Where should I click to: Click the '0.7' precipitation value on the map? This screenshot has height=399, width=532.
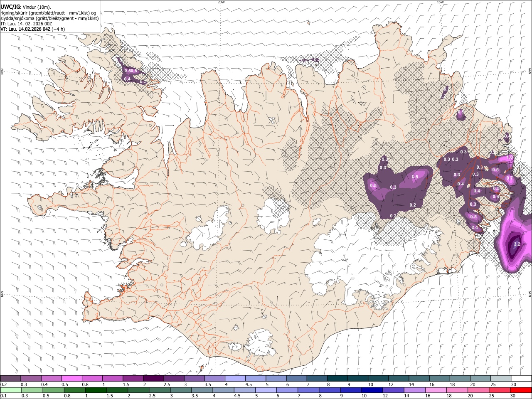pyautogui.click(x=510, y=178)
